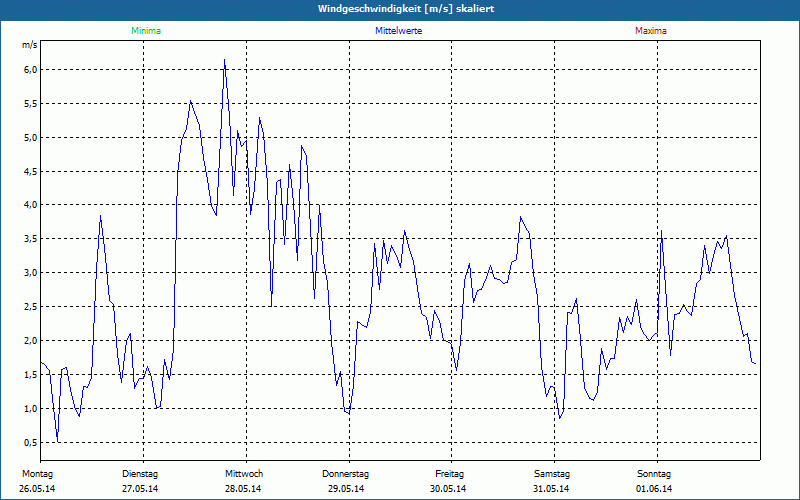
Task: Click the 2,0 y-axis value
Action: click(x=31, y=340)
